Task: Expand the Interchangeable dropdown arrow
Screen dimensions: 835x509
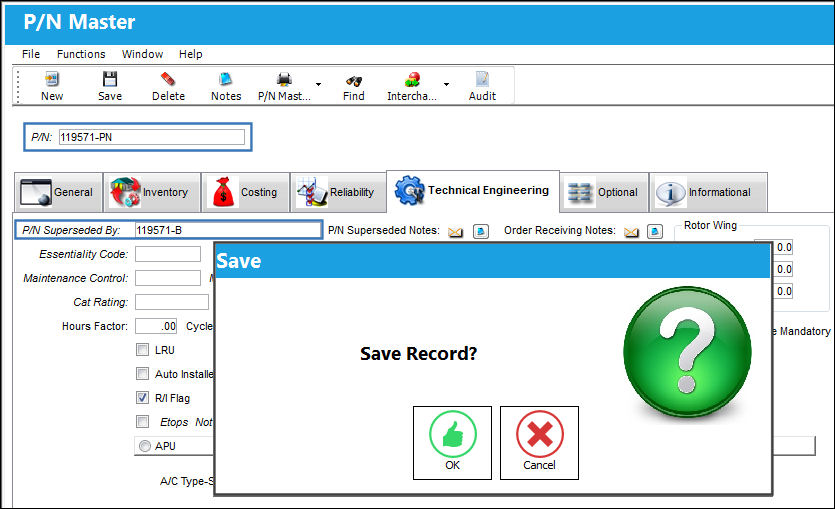Action: point(446,84)
